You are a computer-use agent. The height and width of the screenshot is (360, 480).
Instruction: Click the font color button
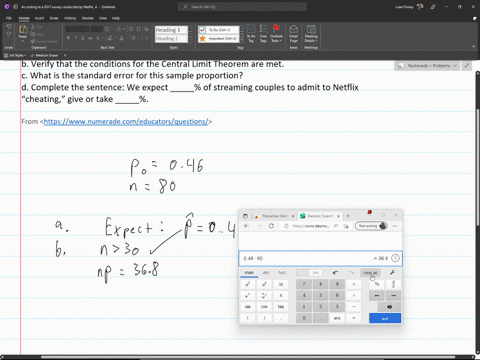coord(122,38)
